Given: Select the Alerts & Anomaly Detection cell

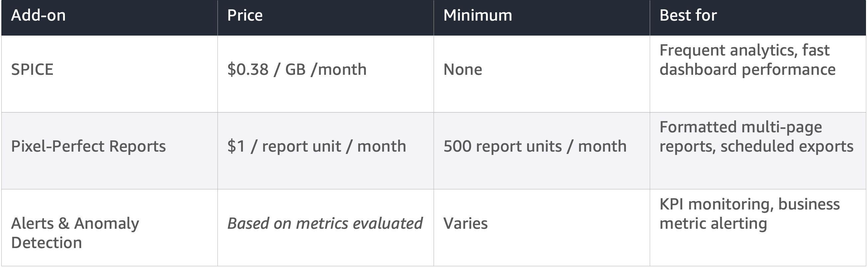Looking at the screenshot, I should [x=75, y=233].
